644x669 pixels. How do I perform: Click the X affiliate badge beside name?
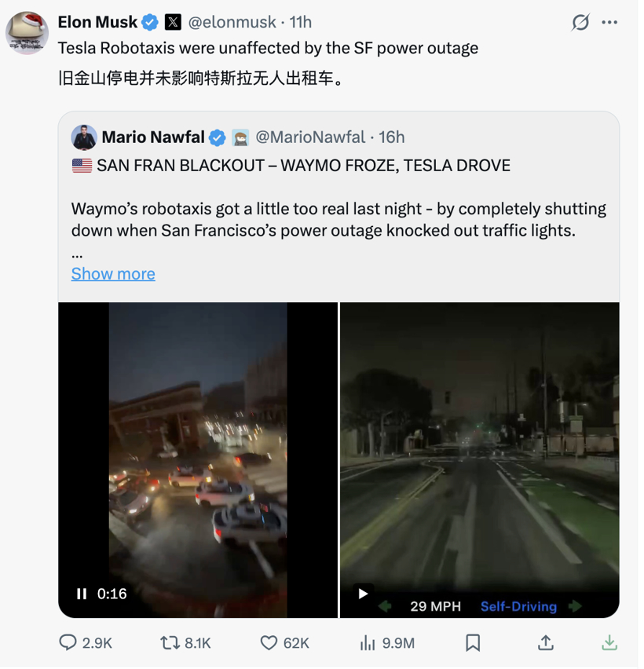(173, 22)
